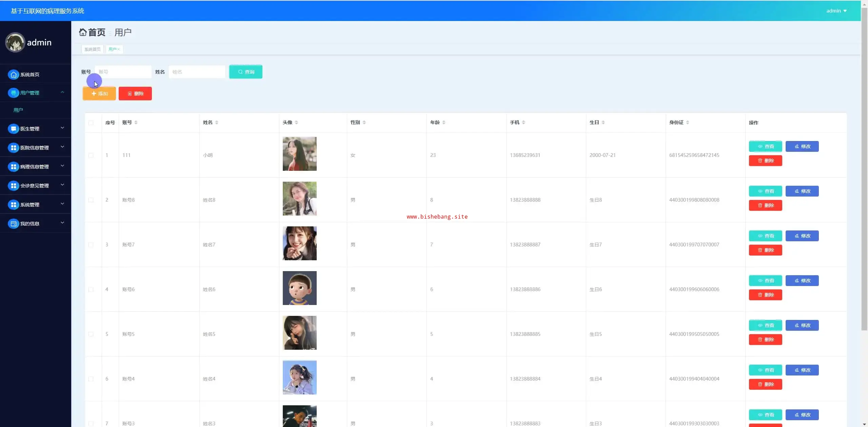Viewport: 868px width, 427px height.
Task: Select 用户 submenu item in sidebar
Action: (x=18, y=110)
